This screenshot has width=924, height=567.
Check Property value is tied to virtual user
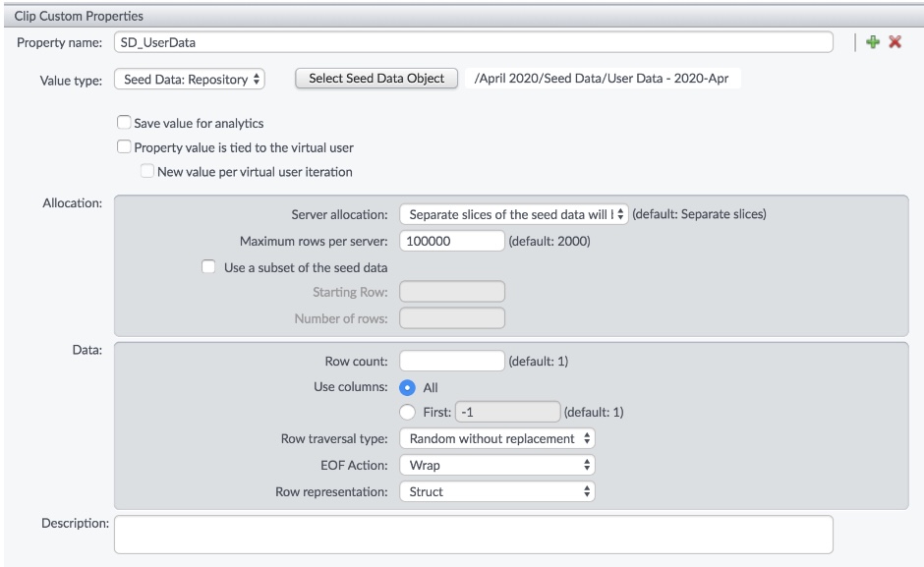click(124, 147)
